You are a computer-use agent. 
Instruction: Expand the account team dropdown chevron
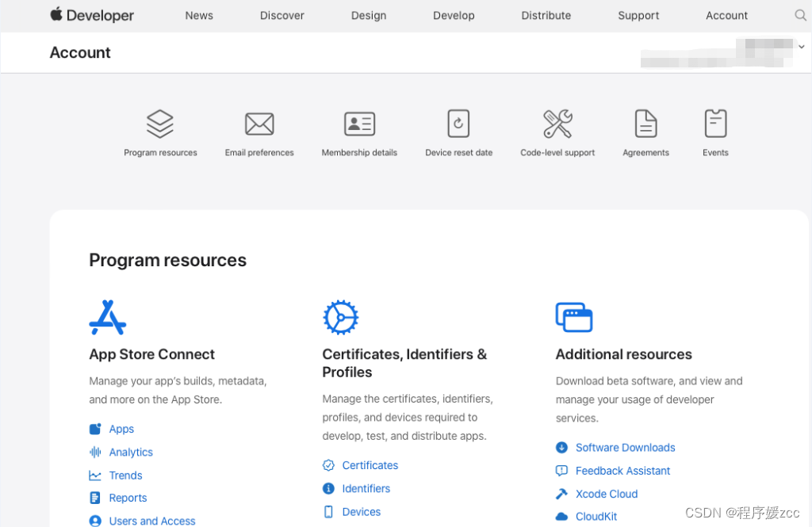[x=801, y=47]
